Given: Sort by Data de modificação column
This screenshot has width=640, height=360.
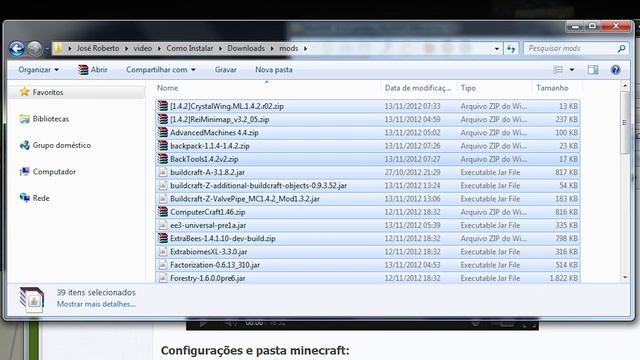Looking at the screenshot, I should [x=418, y=88].
